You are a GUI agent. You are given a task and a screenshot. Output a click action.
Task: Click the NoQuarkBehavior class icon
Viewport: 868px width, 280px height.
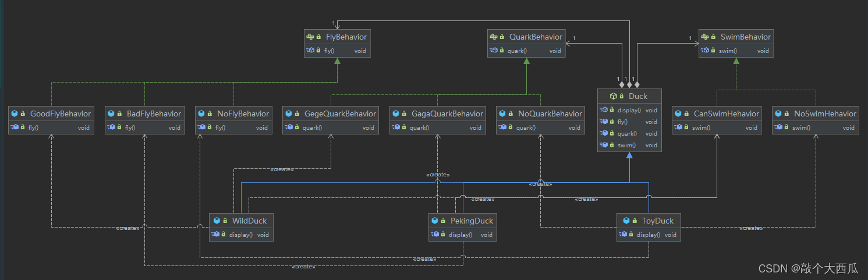point(502,114)
